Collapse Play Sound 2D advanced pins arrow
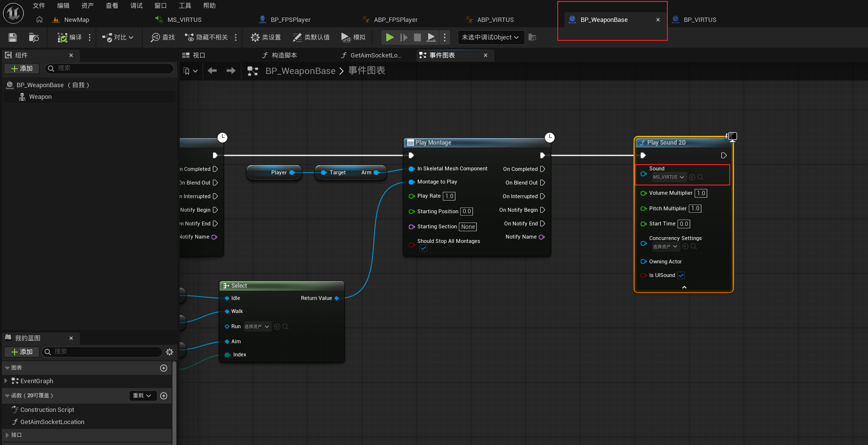 [684, 287]
